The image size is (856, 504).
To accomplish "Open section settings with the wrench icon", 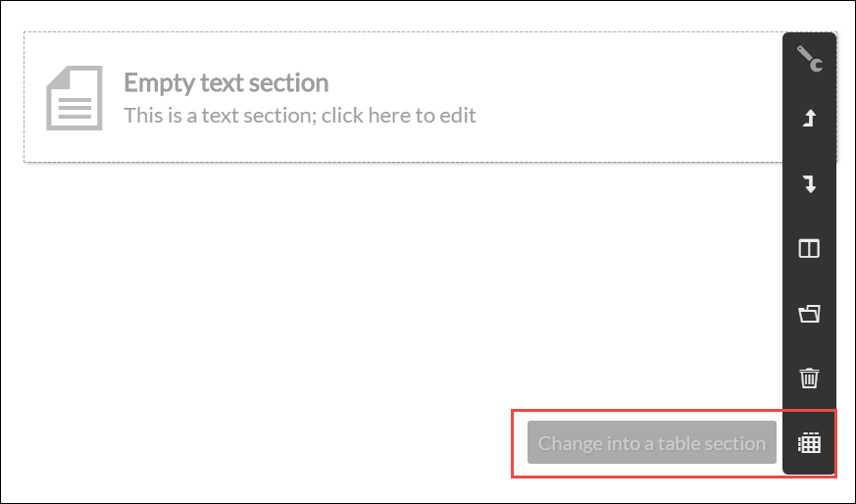I will pyautogui.click(x=809, y=60).
